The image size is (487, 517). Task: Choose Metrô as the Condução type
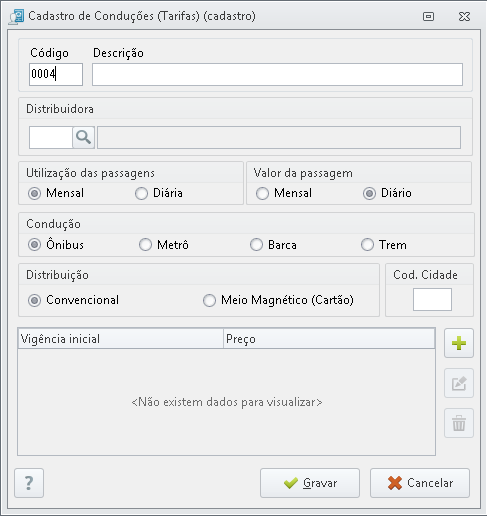click(x=164, y=245)
